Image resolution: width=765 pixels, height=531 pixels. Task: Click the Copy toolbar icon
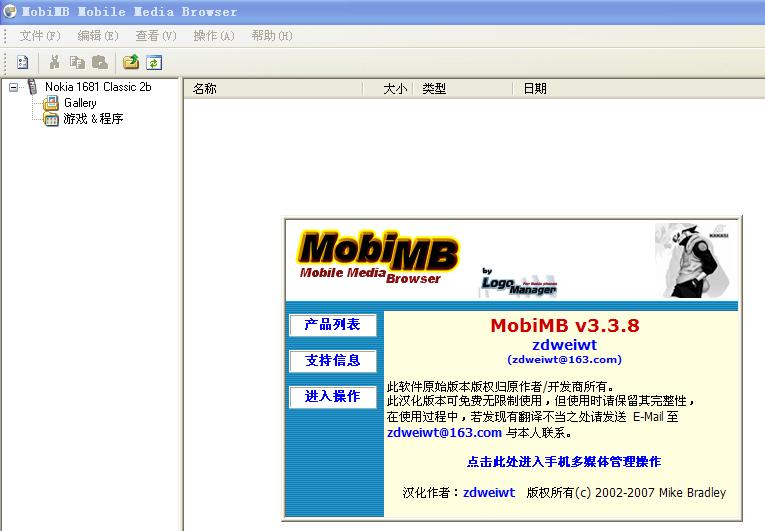coord(77,62)
